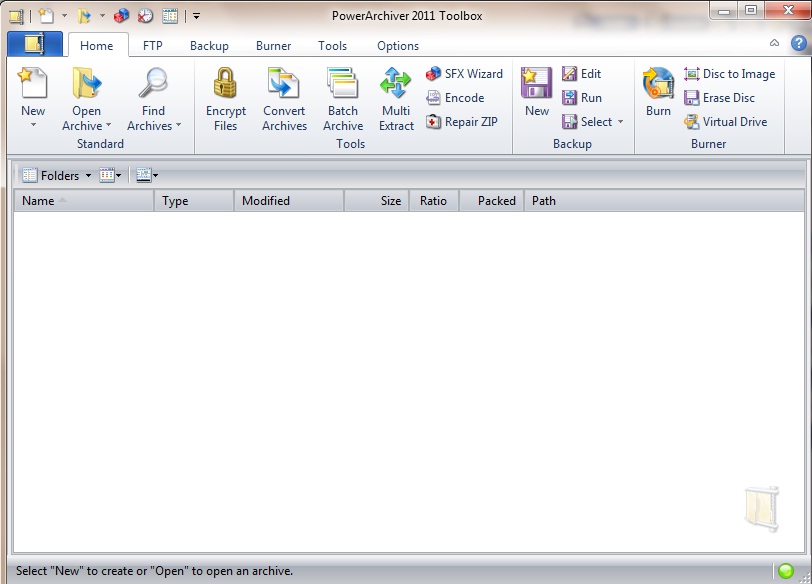This screenshot has width=812, height=584.
Task: Click Run in the Backup group
Action: pyautogui.click(x=582, y=98)
